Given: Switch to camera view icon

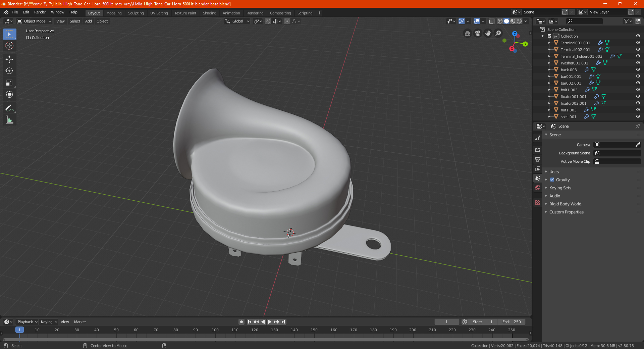Looking at the screenshot, I should pos(478,33).
